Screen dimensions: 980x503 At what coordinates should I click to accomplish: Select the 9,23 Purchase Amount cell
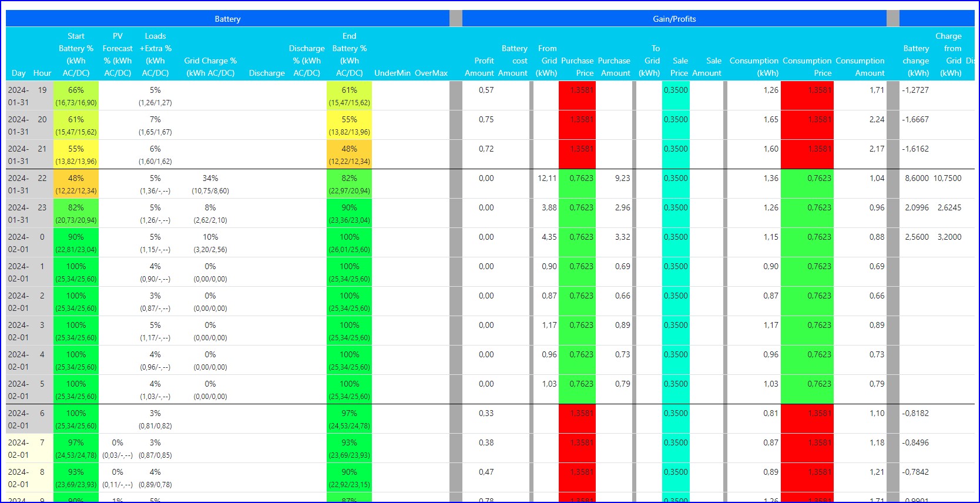click(x=622, y=178)
